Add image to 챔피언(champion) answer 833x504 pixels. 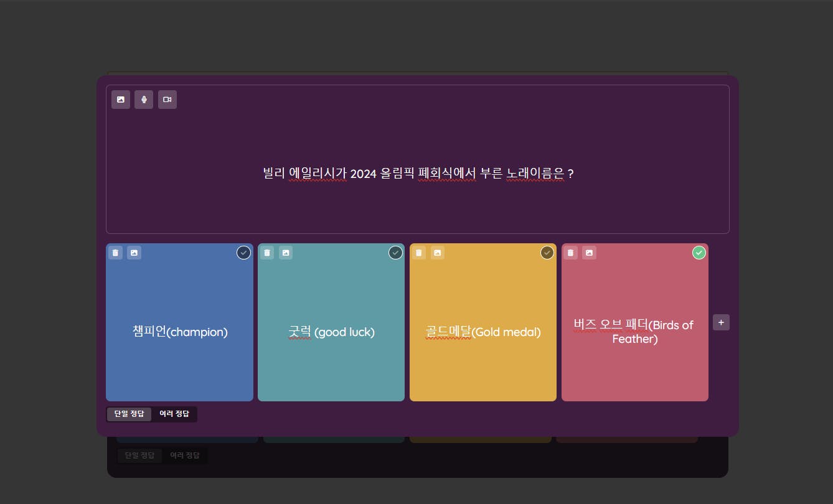pyautogui.click(x=134, y=253)
